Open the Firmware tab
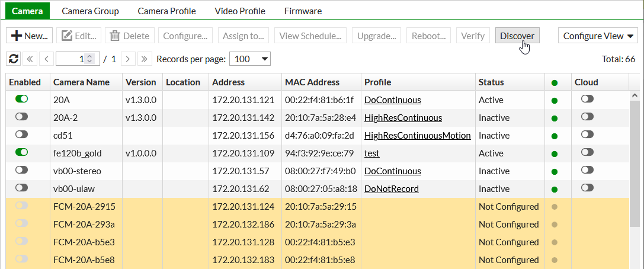644x269 pixels. tap(303, 11)
